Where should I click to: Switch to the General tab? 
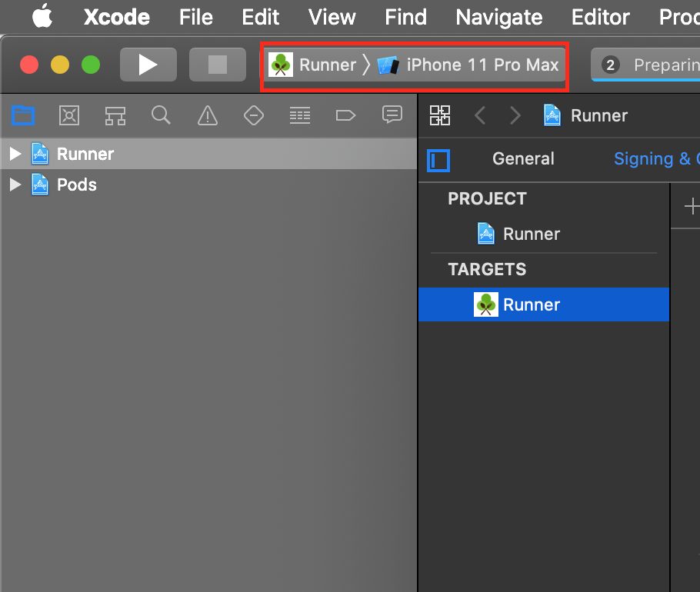[523, 159]
